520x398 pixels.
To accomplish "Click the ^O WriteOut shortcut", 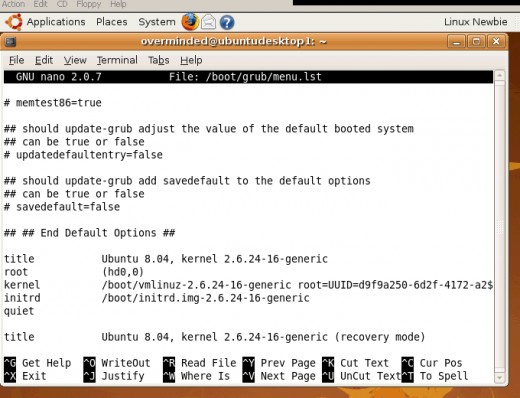I will (x=117, y=363).
